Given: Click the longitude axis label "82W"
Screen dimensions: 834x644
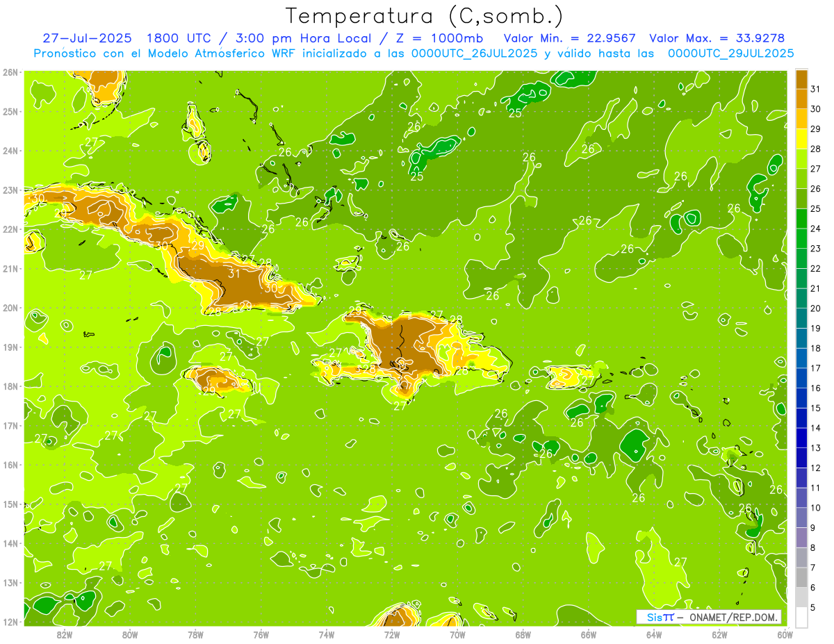Looking at the screenshot, I should tap(65, 634).
